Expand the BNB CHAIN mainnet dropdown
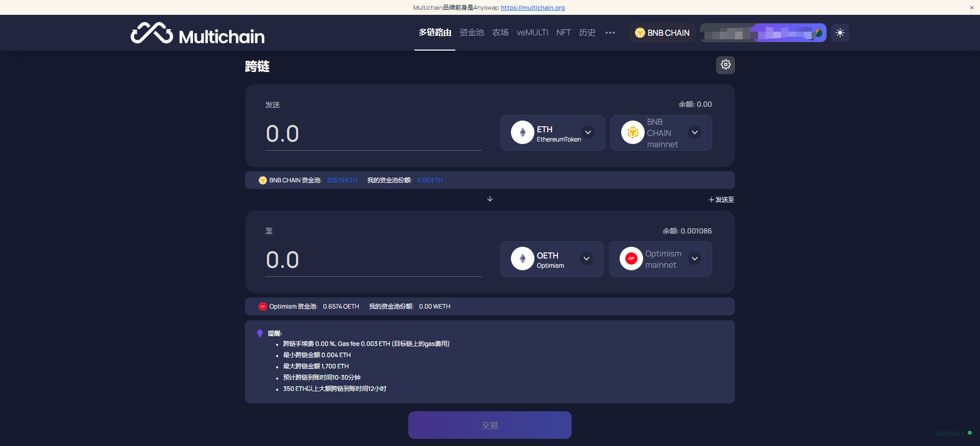Viewport: 980px width, 446px height. click(695, 132)
